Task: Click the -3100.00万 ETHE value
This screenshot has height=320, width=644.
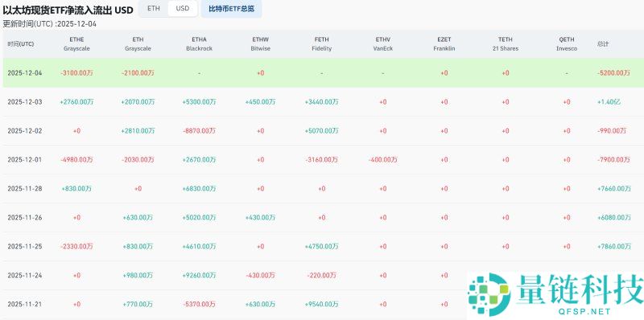Action: 76,73
